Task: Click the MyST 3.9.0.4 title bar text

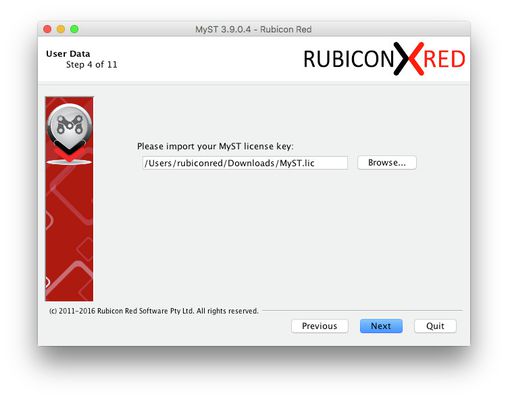Action: [x=253, y=29]
